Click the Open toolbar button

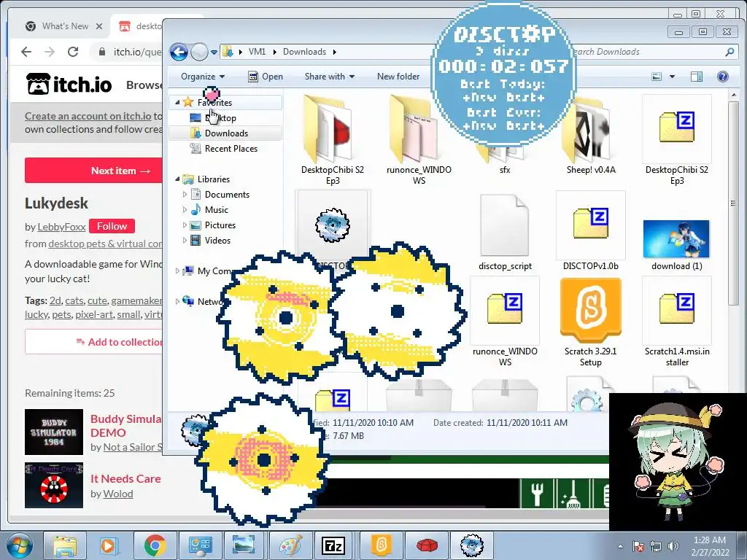point(266,76)
